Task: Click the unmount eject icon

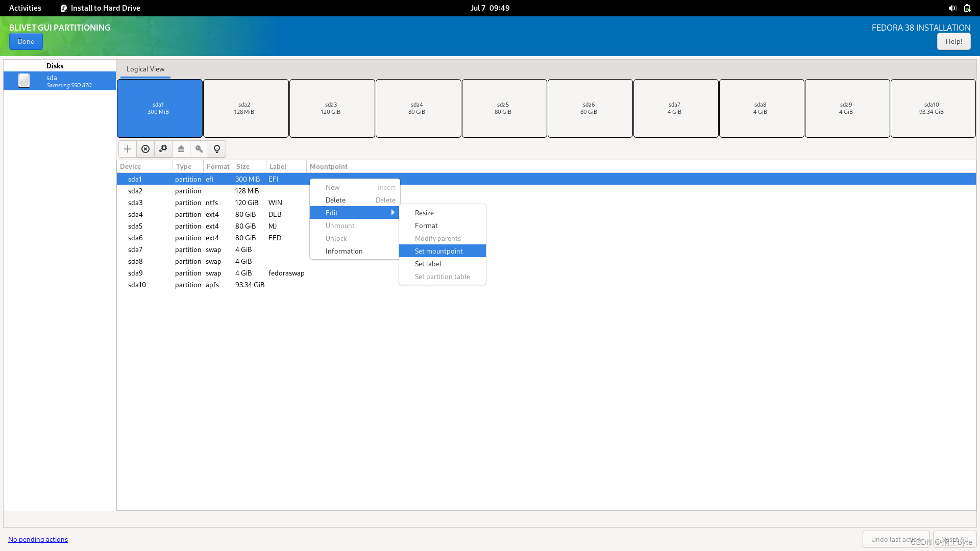Action: pyautogui.click(x=181, y=149)
